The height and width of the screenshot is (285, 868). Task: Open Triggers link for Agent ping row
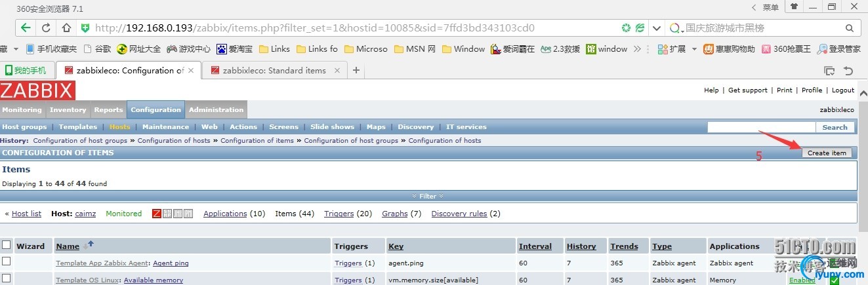click(x=348, y=263)
